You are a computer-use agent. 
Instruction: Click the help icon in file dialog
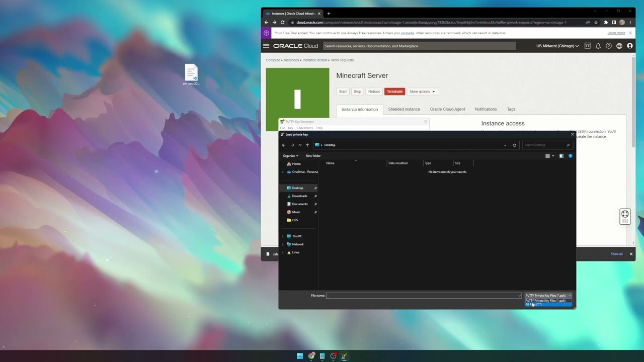(x=570, y=156)
